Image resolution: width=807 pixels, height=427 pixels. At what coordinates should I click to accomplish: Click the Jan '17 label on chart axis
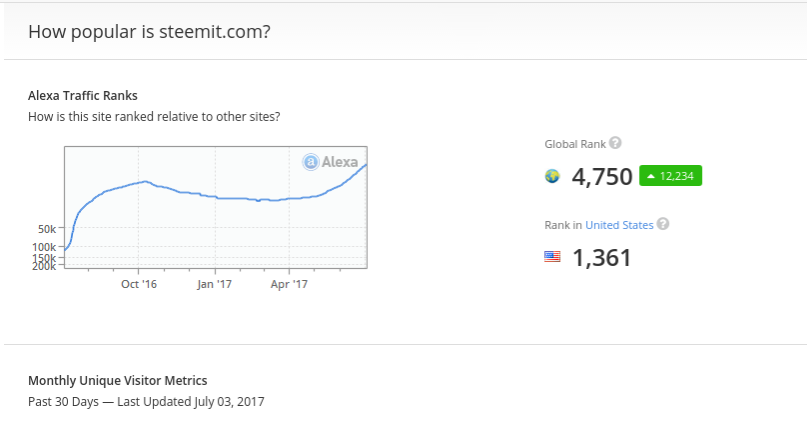click(x=216, y=284)
